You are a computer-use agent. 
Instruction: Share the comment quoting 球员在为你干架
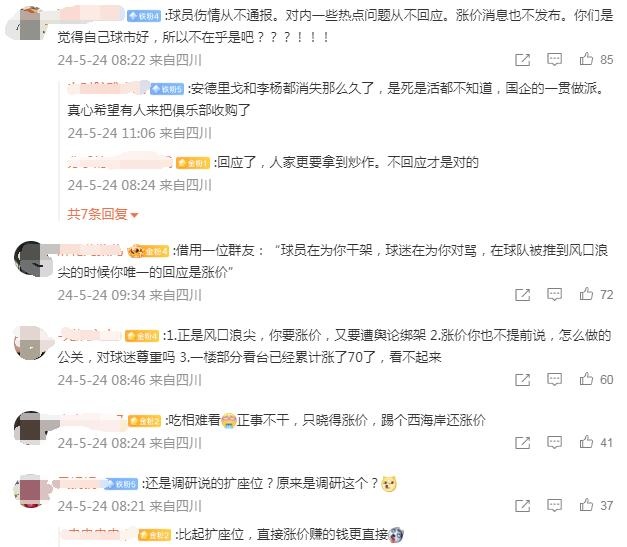pos(523,295)
